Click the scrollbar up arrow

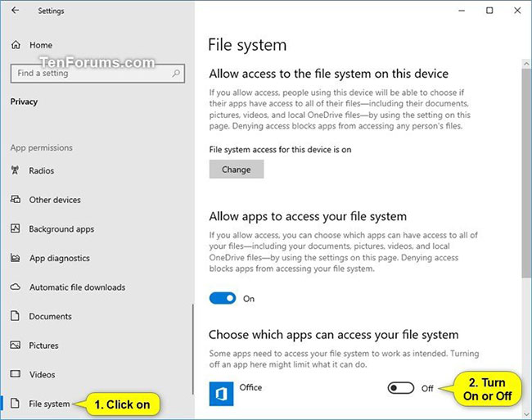[526, 63]
